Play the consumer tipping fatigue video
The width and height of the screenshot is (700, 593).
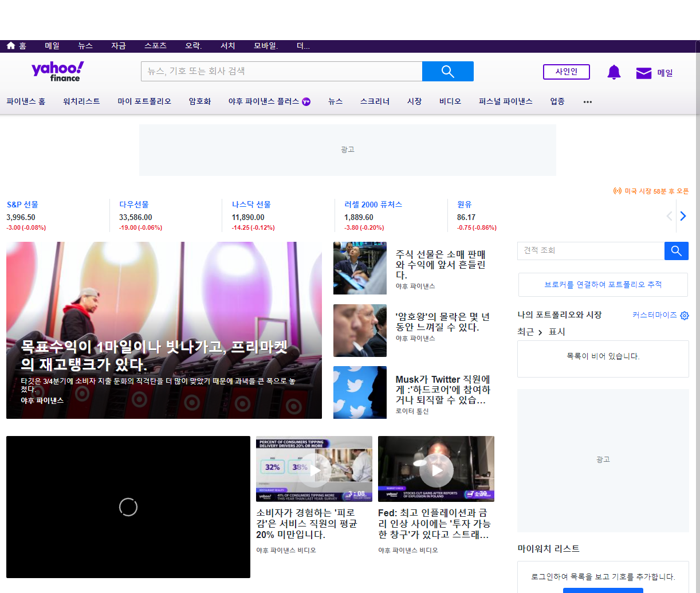tap(314, 469)
